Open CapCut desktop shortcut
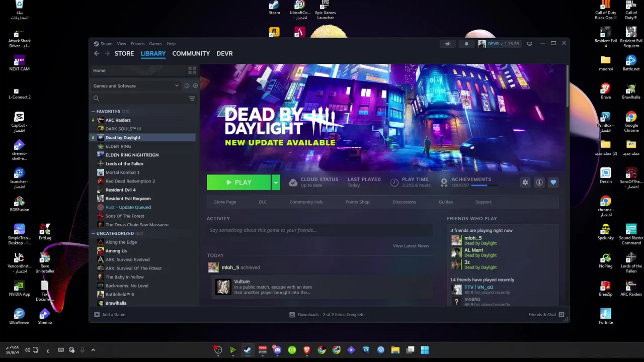 19,122
